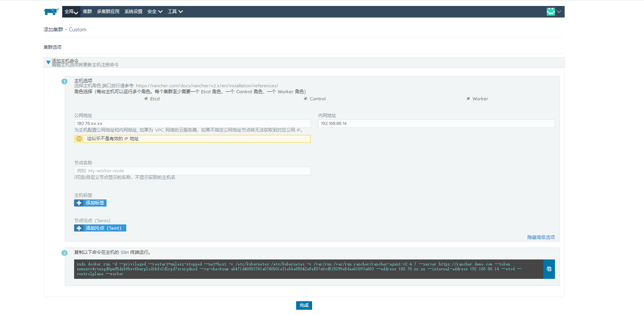Viewport: 644px width, 315px height.
Task: Click 隐藏高级选项 link
Action: [x=541, y=237]
